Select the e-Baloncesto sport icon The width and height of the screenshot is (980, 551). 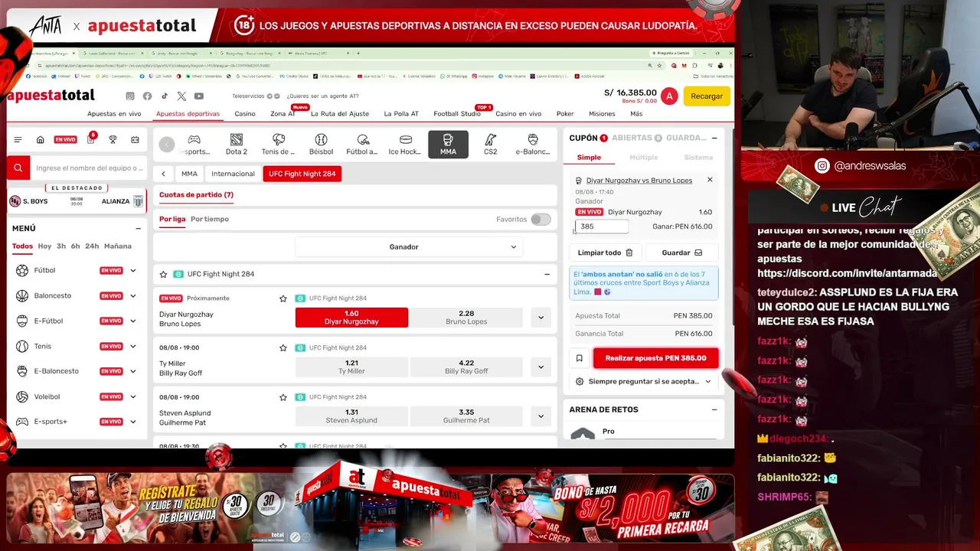(533, 144)
